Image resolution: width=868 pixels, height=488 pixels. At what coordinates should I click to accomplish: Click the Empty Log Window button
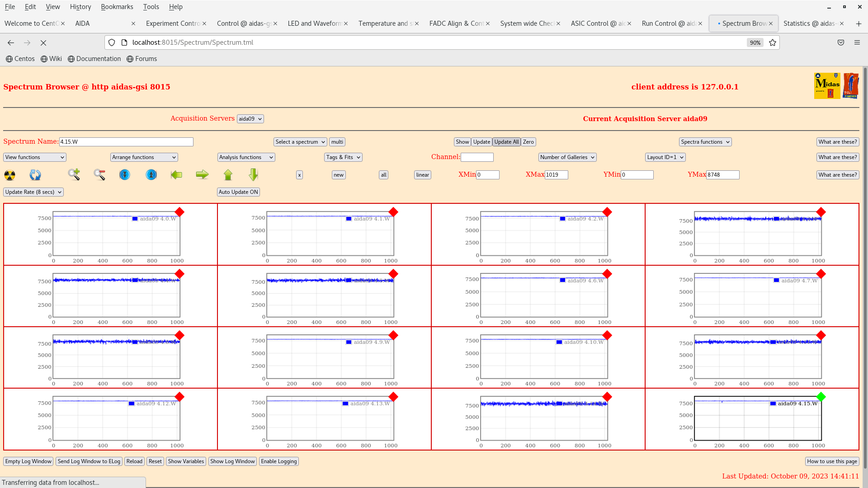28,461
